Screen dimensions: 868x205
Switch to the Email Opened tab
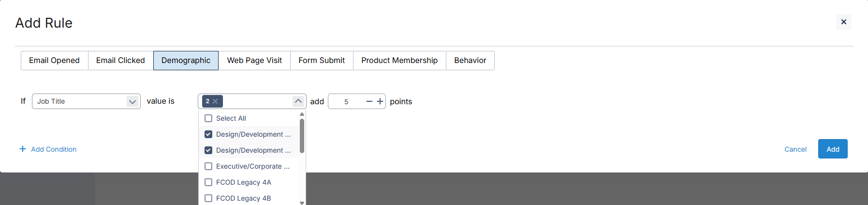pos(54,61)
